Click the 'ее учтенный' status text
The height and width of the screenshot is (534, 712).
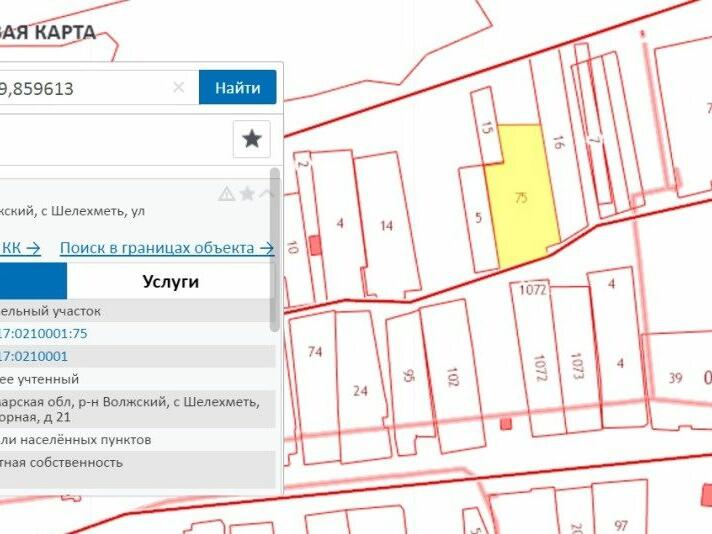click(40, 379)
